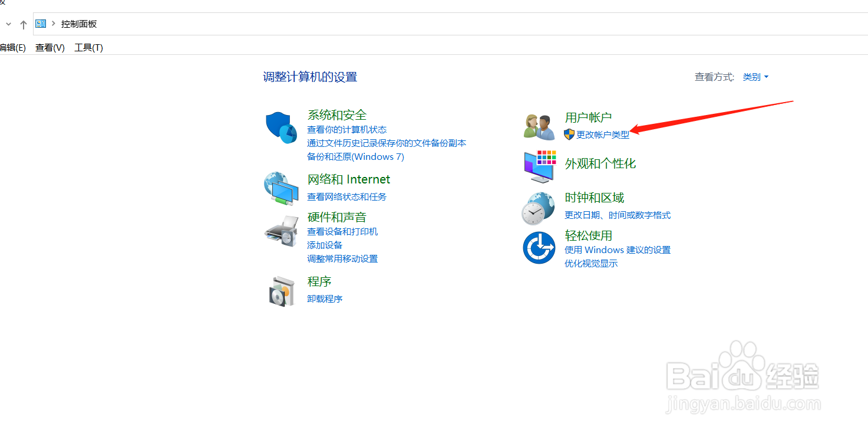Open the 工具(T) menu
This screenshot has height=433, width=868.
click(88, 47)
